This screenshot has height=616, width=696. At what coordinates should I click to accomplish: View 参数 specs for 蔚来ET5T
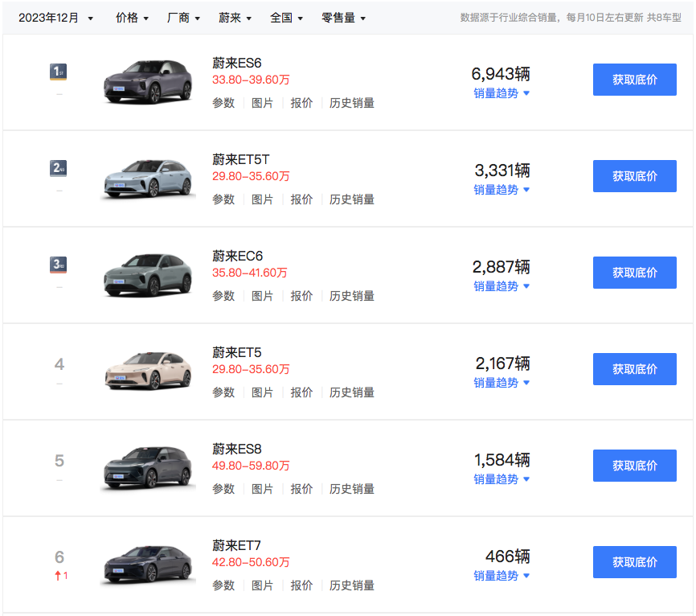coord(223,199)
